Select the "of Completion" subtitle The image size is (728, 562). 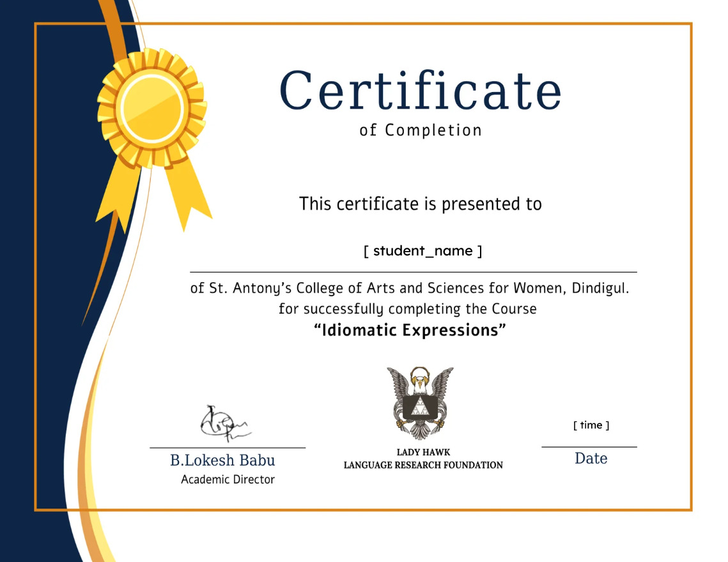420,130
